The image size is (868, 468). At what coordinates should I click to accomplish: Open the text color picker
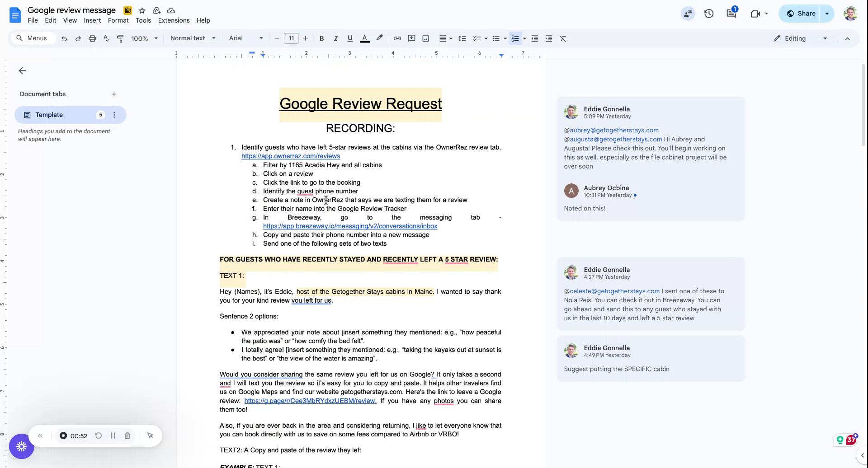(x=364, y=38)
